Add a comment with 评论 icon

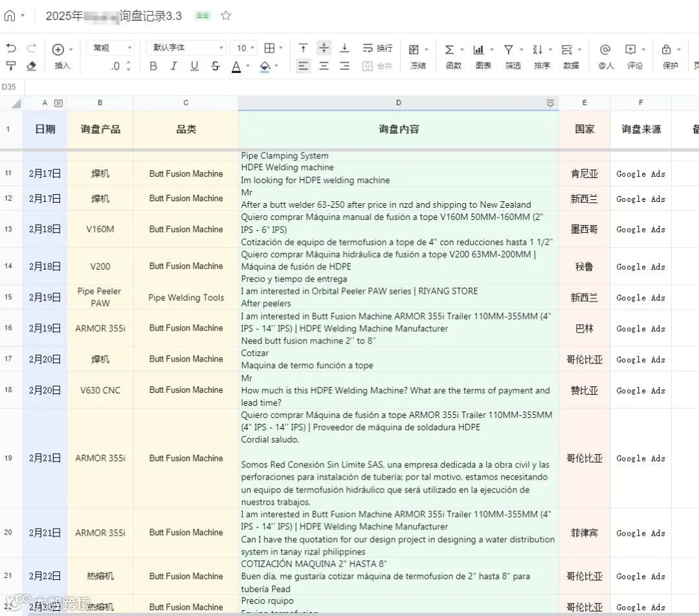tap(630, 49)
